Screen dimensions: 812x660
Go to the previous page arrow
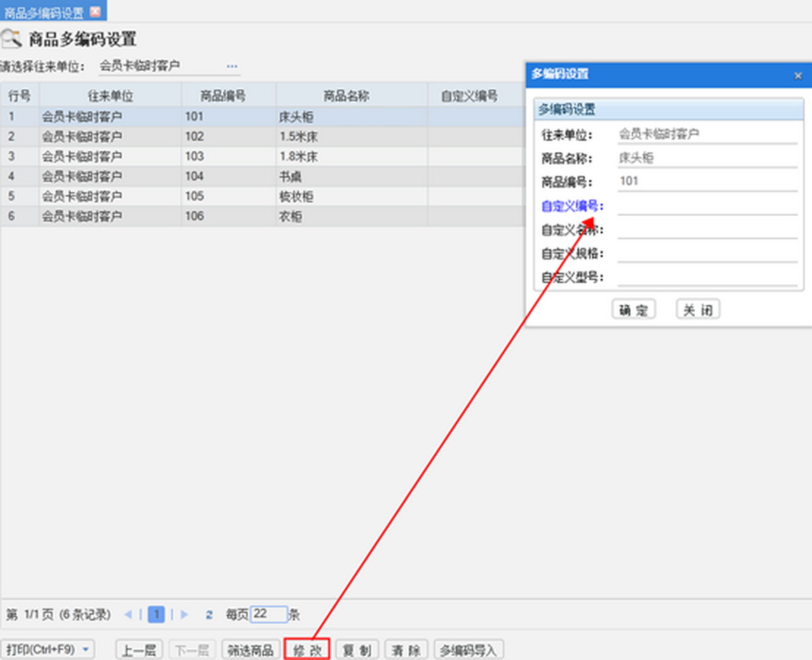pyautogui.click(x=128, y=615)
